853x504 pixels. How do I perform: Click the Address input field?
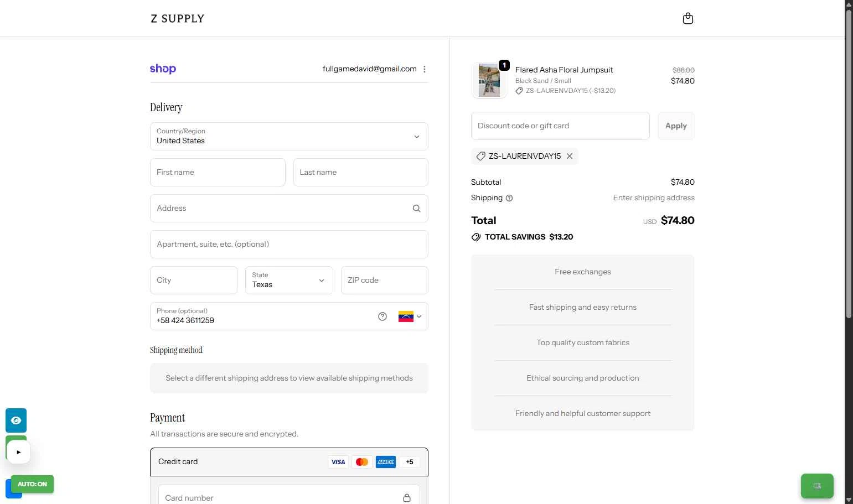tap(289, 208)
